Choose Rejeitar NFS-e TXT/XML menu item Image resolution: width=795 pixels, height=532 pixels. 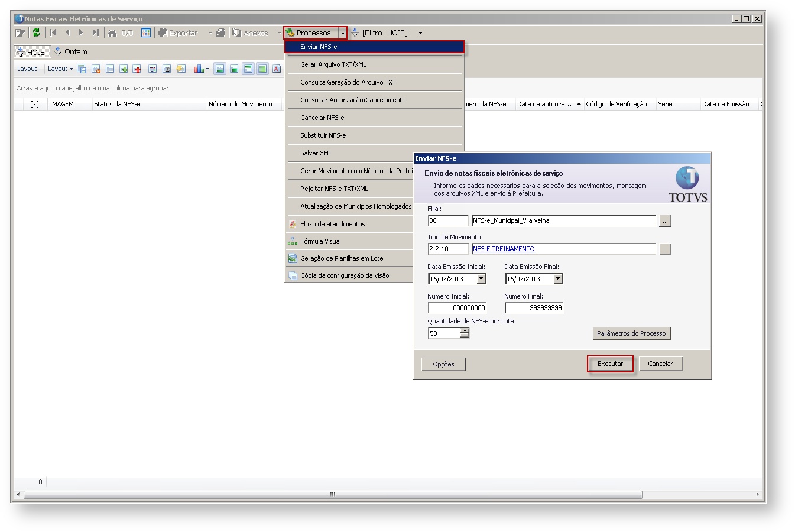coord(350,189)
